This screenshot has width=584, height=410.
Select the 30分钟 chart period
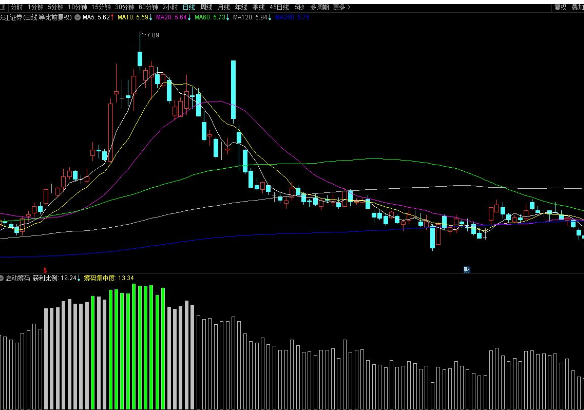pos(124,7)
